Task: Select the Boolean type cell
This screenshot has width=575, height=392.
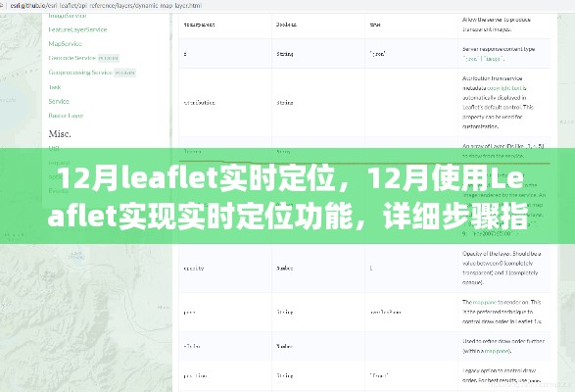Action: coord(286,24)
